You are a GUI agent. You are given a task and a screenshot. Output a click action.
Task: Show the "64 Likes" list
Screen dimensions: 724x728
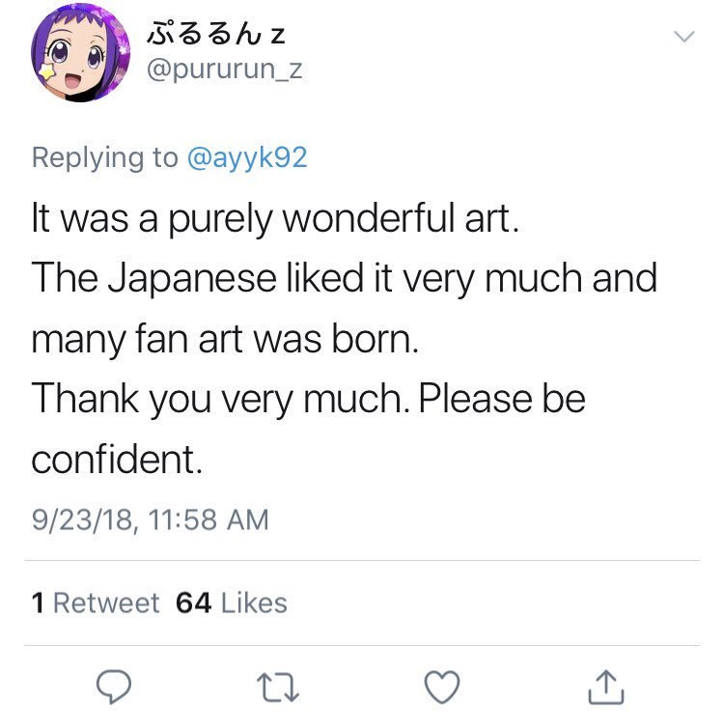tap(232, 603)
